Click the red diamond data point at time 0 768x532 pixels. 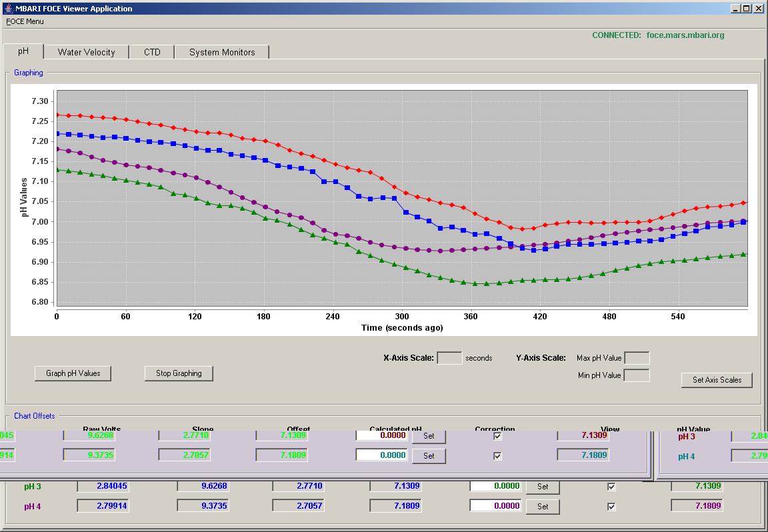coord(57,115)
